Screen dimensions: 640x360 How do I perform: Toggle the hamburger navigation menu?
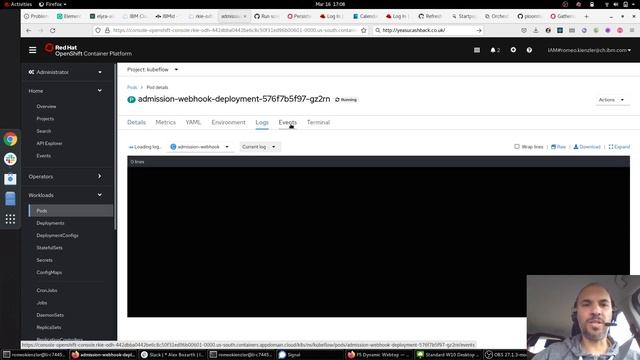(33, 50)
